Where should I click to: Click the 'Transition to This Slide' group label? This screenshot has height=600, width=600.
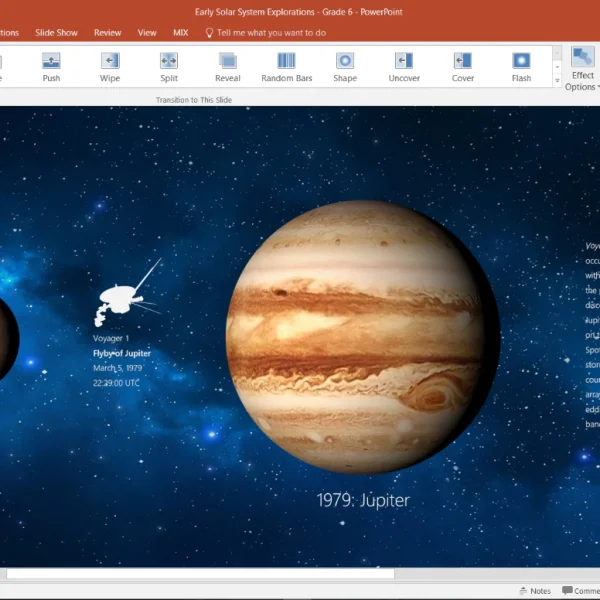pyautogui.click(x=194, y=100)
